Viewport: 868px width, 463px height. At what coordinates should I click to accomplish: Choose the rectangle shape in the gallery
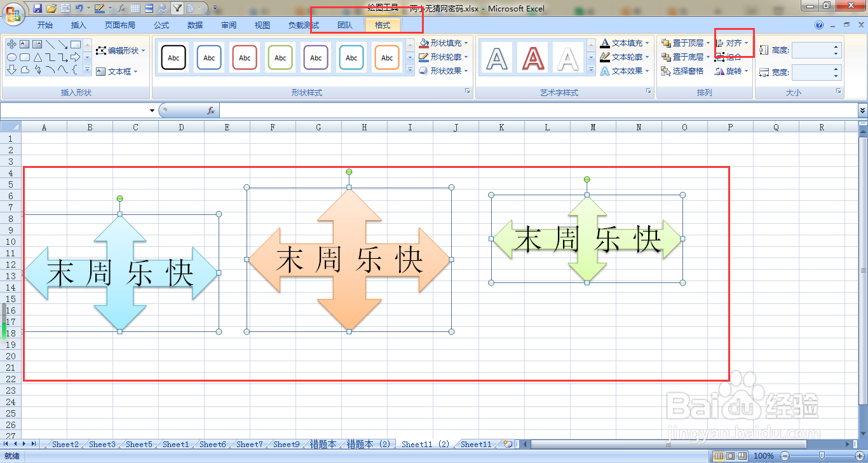click(76, 45)
